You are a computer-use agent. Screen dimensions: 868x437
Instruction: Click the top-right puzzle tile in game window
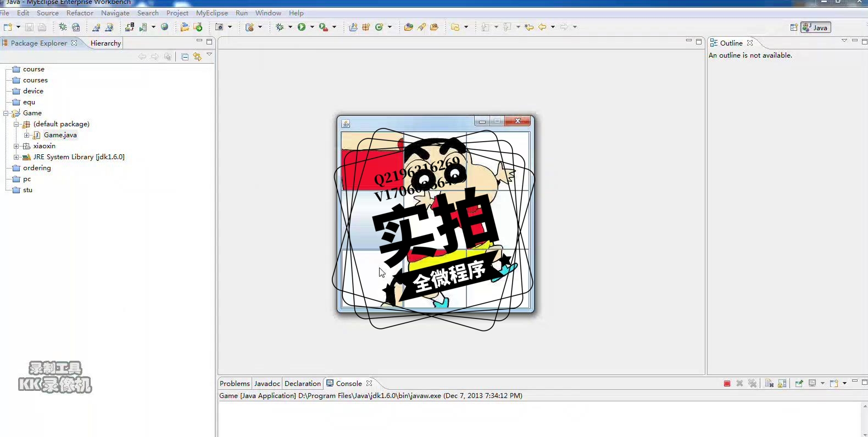pos(498,161)
